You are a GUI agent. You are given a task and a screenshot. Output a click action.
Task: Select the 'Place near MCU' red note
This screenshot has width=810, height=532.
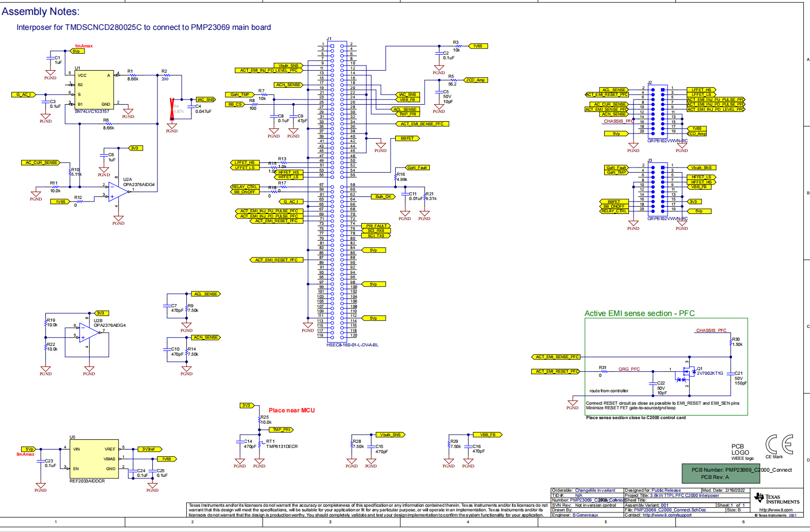291,410
